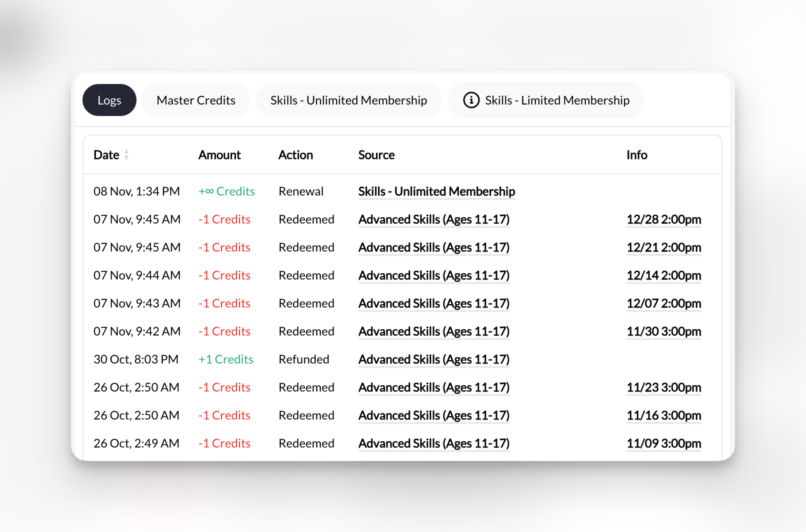Click the Amount column header
The width and height of the screenshot is (806, 532).
coord(219,155)
